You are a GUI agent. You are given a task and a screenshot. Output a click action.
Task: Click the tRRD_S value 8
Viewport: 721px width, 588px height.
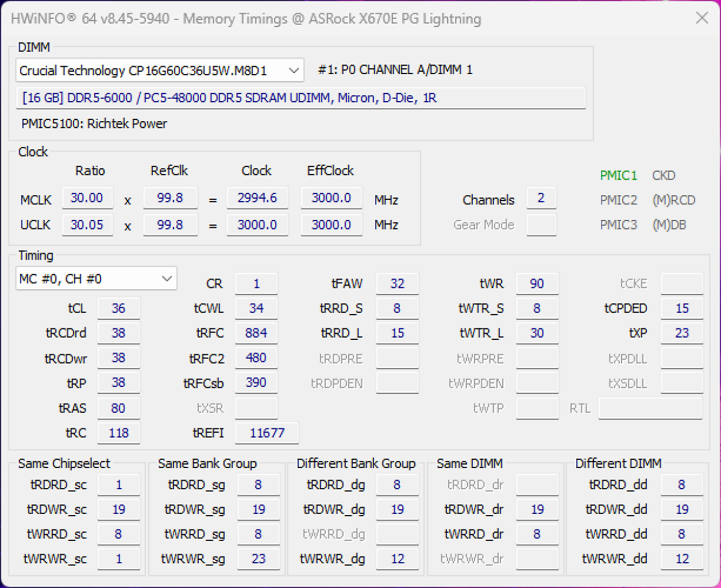pos(397,308)
